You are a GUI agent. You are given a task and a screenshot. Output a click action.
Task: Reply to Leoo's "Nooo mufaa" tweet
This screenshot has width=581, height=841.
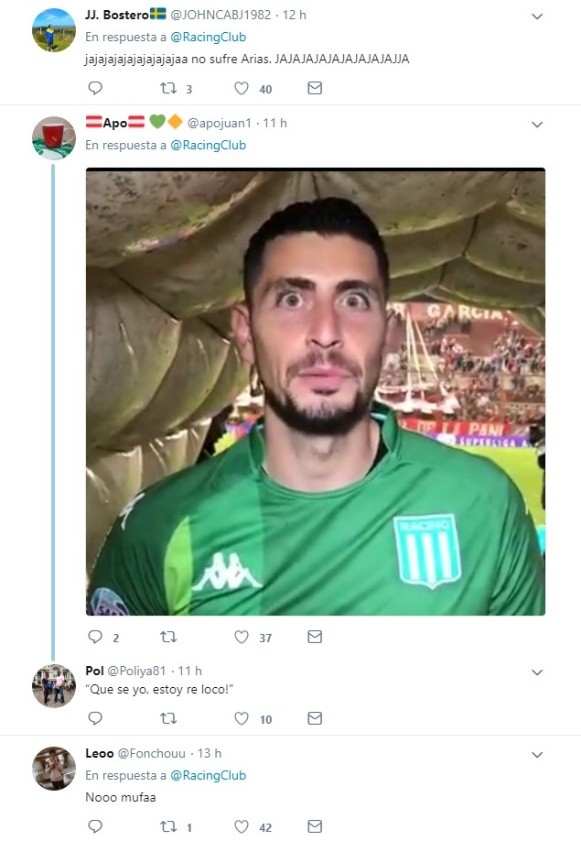tap(95, 827)
